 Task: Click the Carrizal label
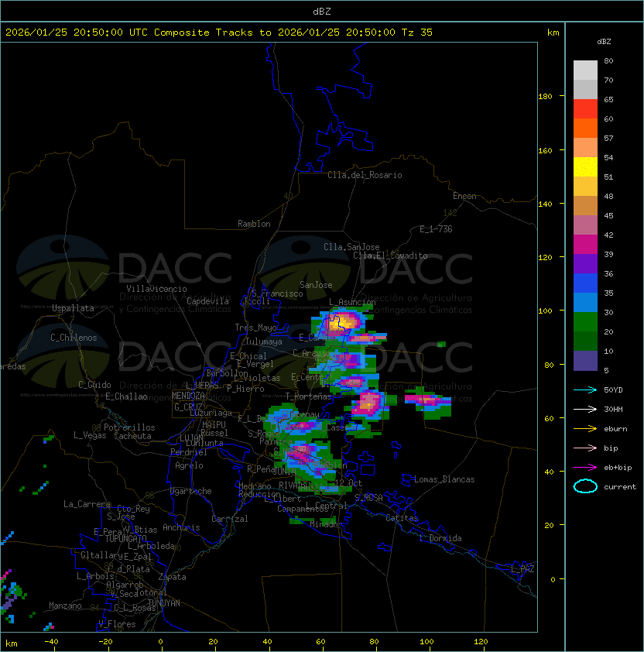pos(229,519)
